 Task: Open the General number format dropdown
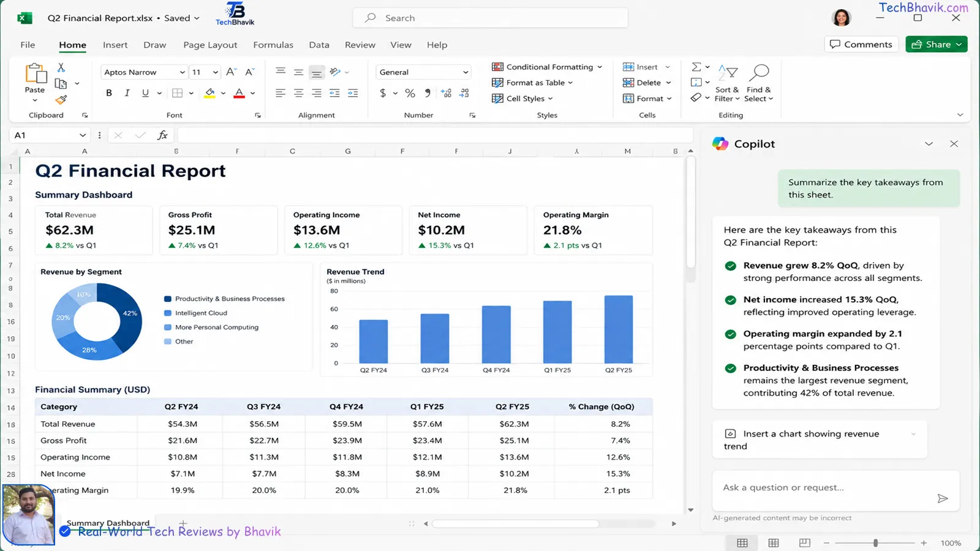[x=423, y=72]
